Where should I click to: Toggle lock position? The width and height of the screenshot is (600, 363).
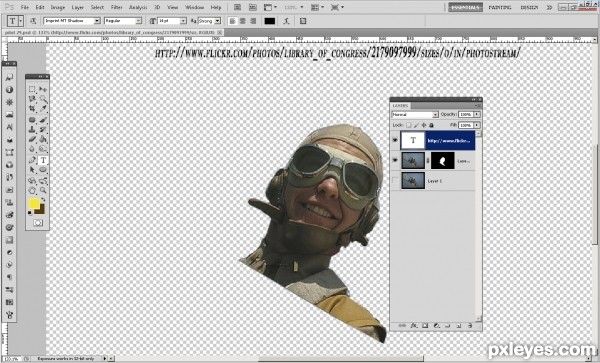coord(424,125)
